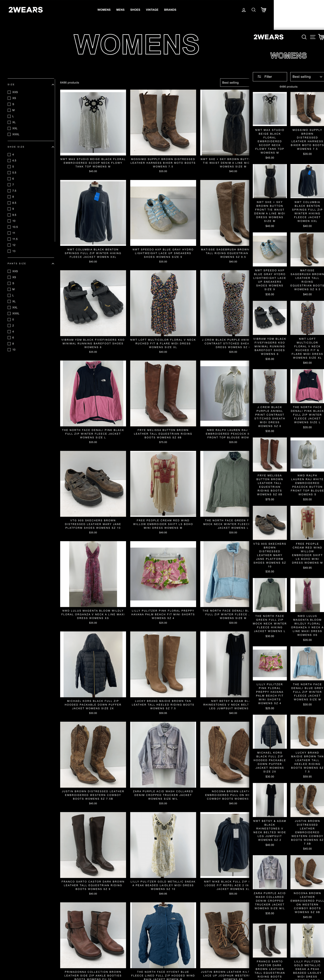Check the XS box under Pants Size

point(9,277)
